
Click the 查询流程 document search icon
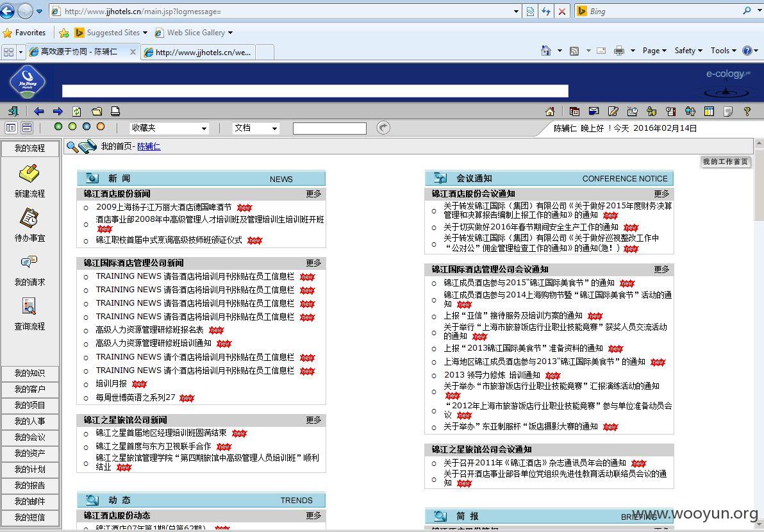[29, 306]
